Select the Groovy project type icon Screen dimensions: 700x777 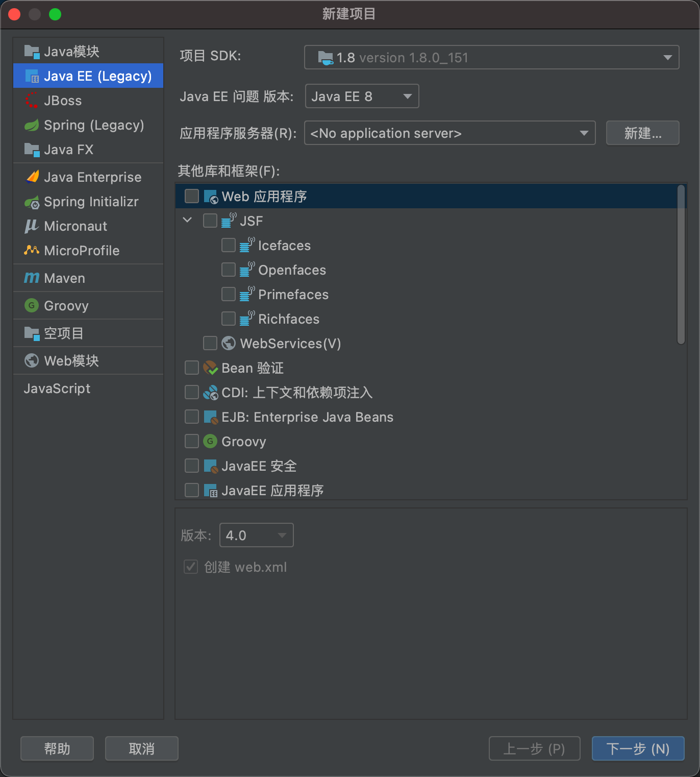point(31,305)
